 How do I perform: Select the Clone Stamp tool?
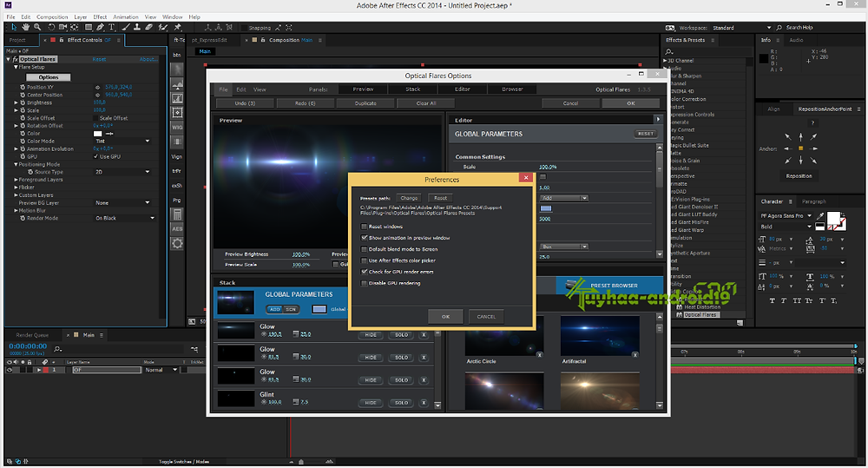pyautogui.click(x=137, y=27)
